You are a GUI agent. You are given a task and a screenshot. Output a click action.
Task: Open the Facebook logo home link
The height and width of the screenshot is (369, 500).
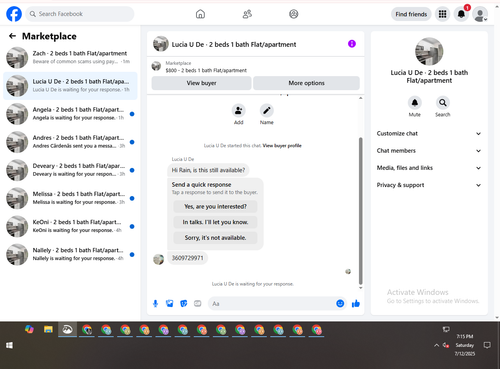coord(14,14)
